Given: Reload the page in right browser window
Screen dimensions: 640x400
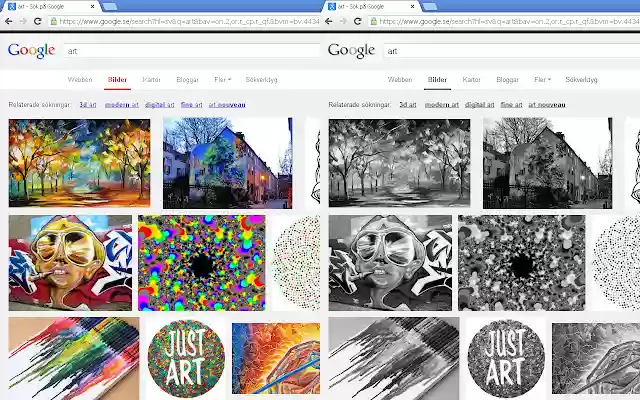Looking at the screenshot, I should (358, 21).
